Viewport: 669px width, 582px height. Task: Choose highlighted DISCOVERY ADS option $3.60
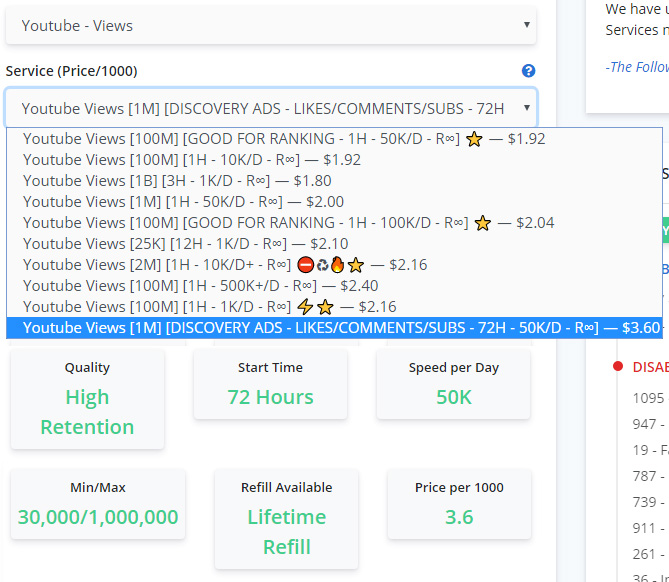click(334, 327)
